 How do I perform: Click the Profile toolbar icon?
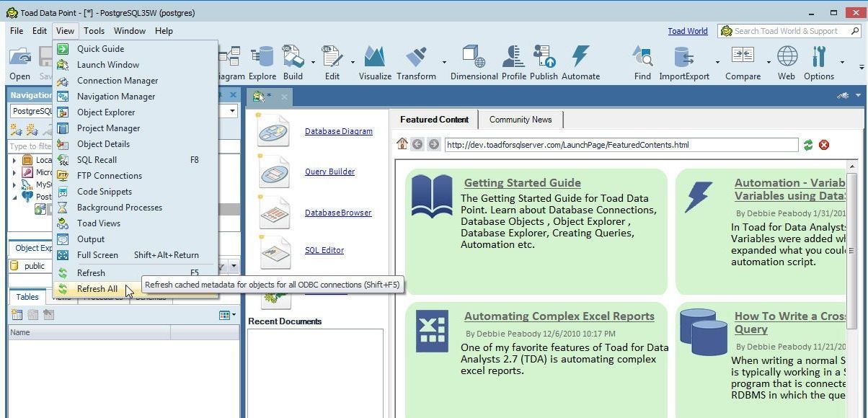click(x=514, y=63)
